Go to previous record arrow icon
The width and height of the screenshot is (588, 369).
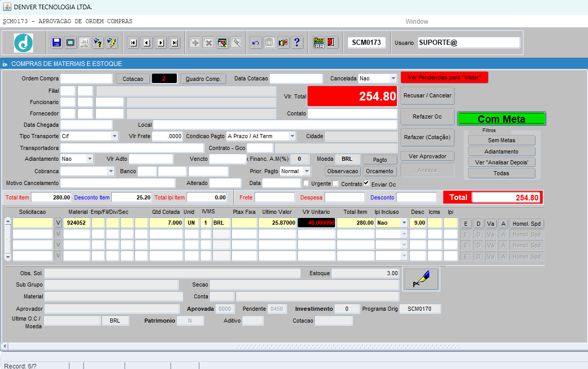147,43
